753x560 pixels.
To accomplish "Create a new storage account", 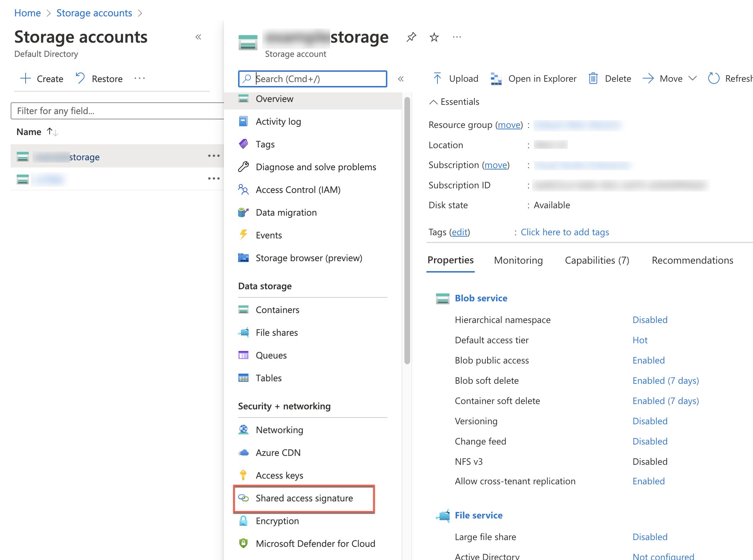I will point(41,79).
